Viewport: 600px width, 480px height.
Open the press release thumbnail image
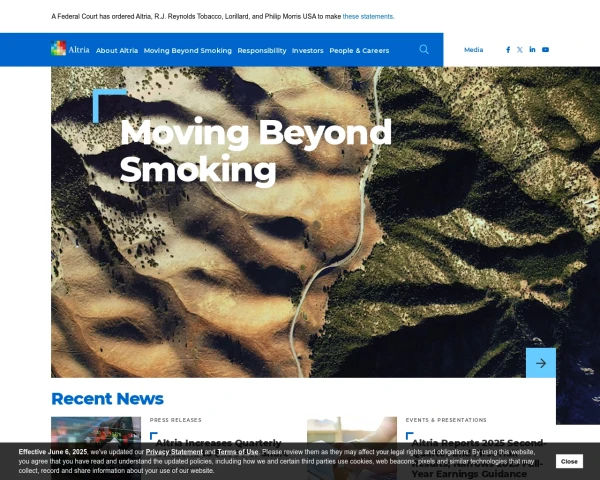pyautogui.click(x=96, y=429)
